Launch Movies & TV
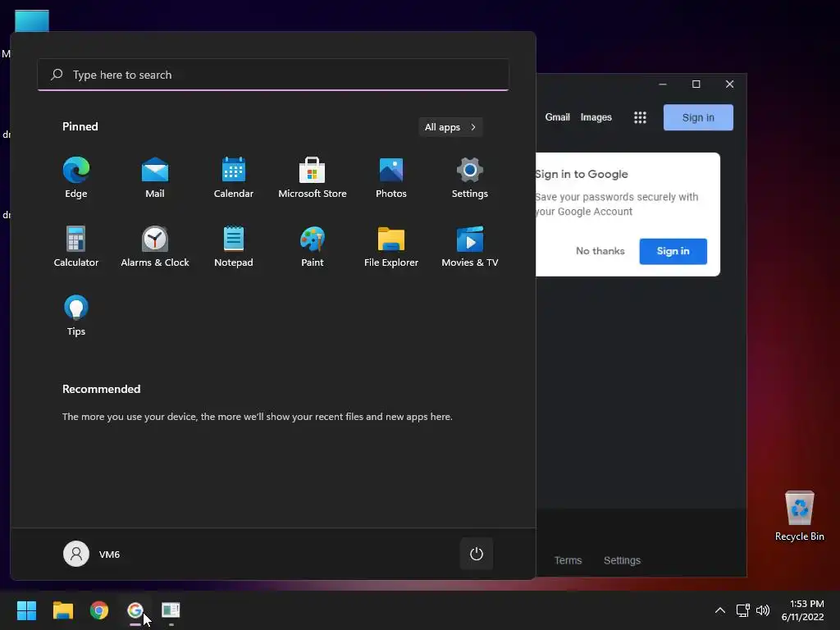This screenshot has width=840, height=630. point(470,246)
